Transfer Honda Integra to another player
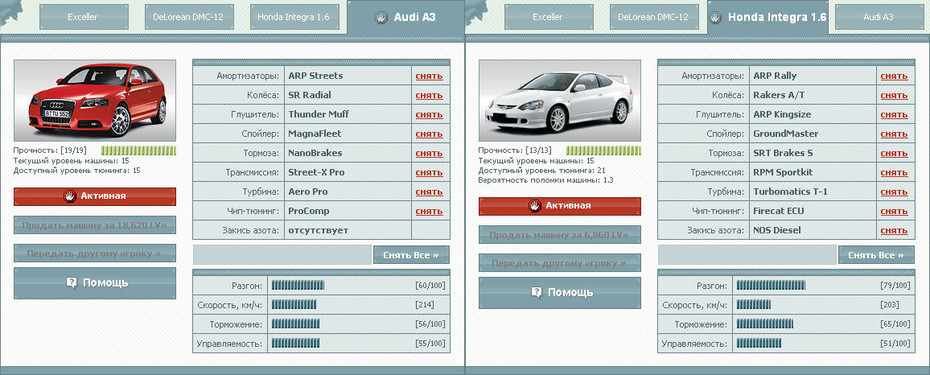 560,263
